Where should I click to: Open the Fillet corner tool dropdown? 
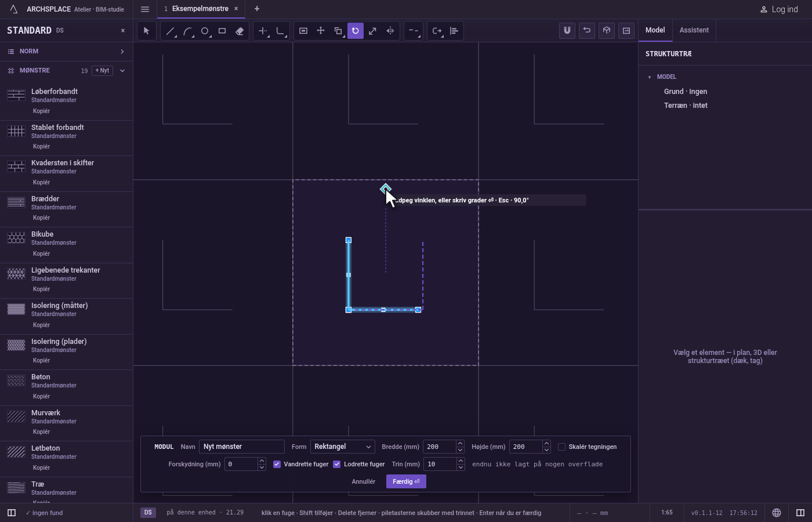click(280, 31)
